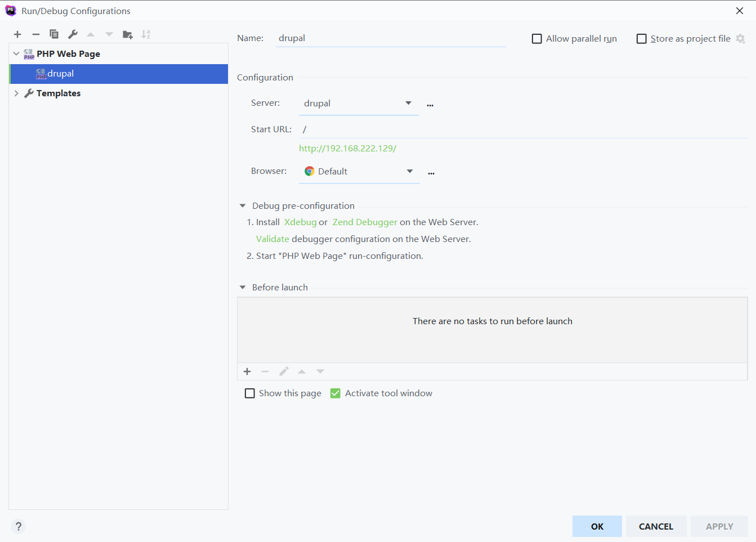Copy the selected configuration
756x542 pixels.
pyautogui.click(x=54, y=34)
